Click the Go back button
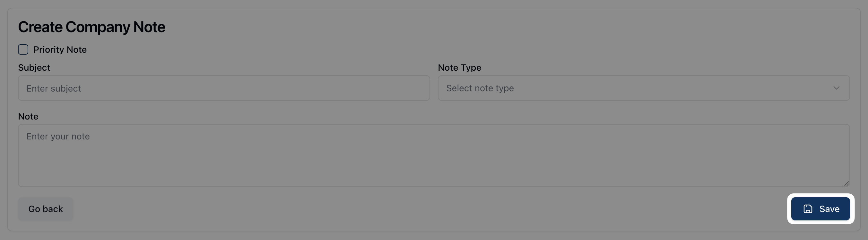 pos(46,209)
